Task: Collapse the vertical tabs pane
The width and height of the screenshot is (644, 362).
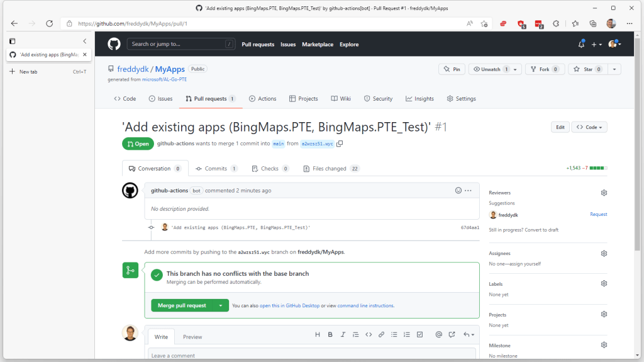Action: 85,41
